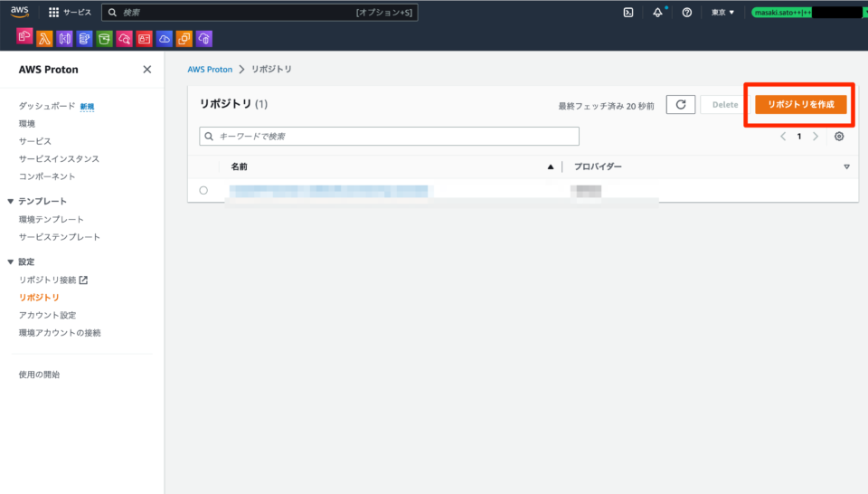Click the プロバイダー column header
868x494 pixels.
pyautogui.click(x=598, y=166)
